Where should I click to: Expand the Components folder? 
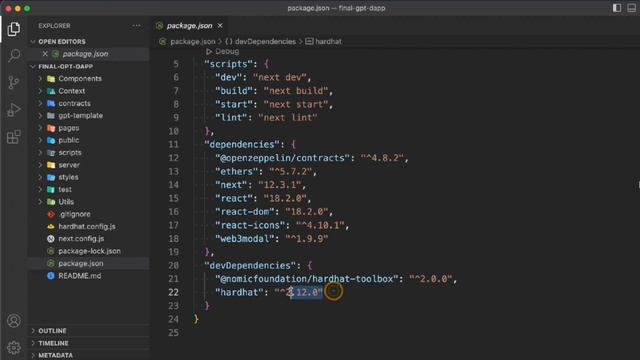(80, 78)
